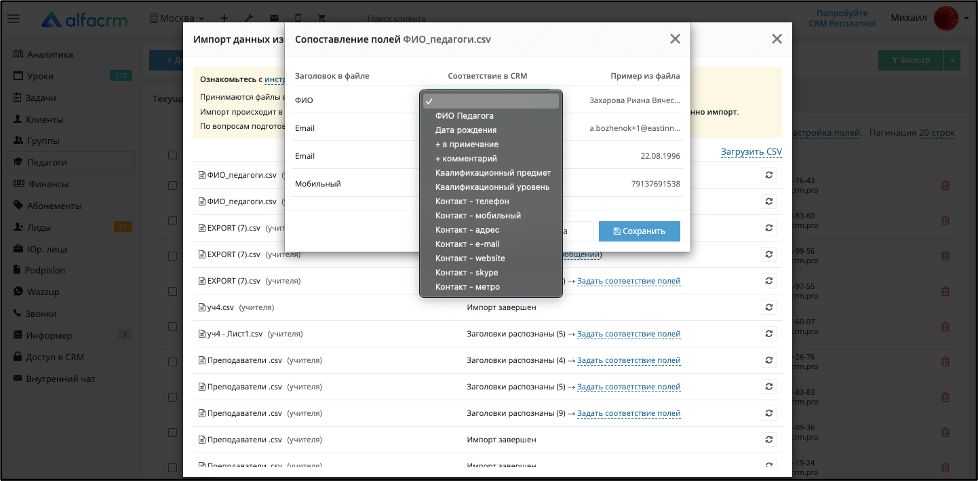Viewport: 979px width, 481px height.
Task: Open the hamburger menu in the top bar
Action: pyautogui.click(x=13, y=19)
